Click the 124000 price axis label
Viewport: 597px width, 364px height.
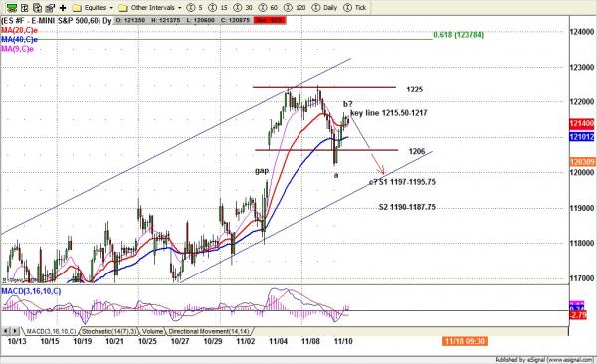(582, 32)
